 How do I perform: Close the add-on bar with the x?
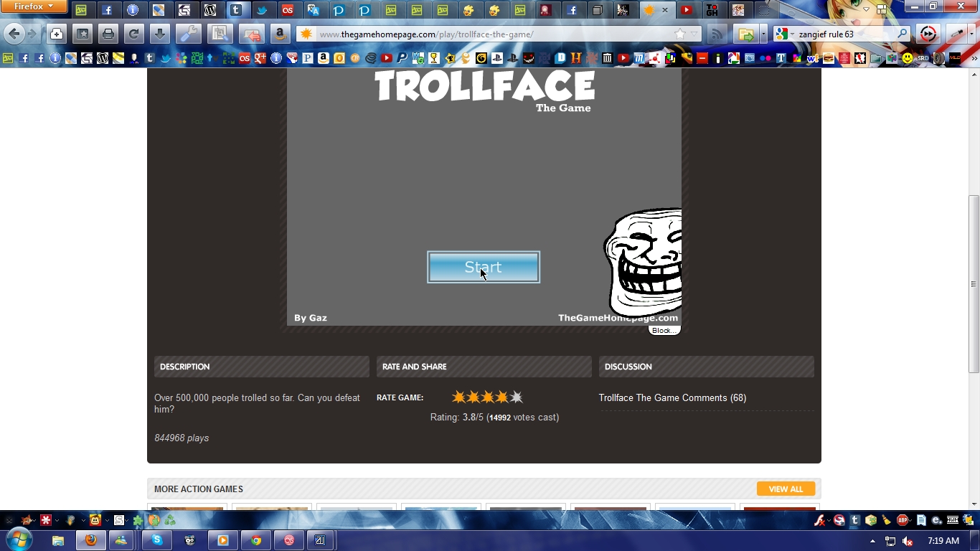(9, 520)
